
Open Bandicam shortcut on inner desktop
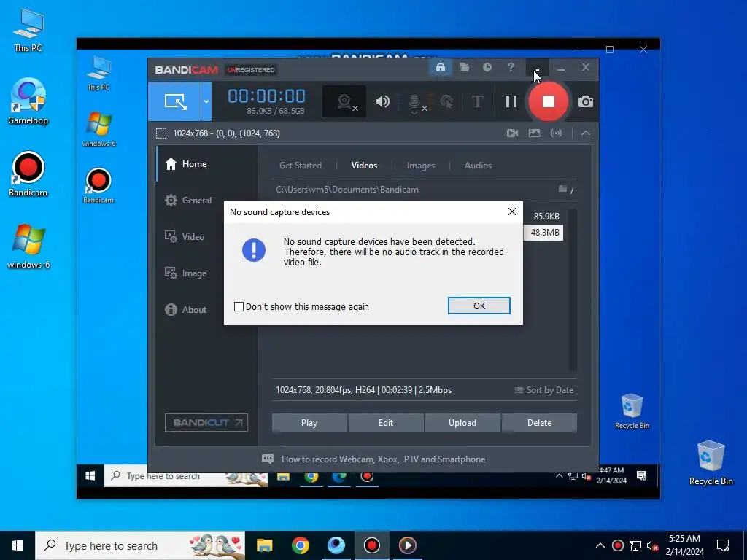(x=98, y=186)
